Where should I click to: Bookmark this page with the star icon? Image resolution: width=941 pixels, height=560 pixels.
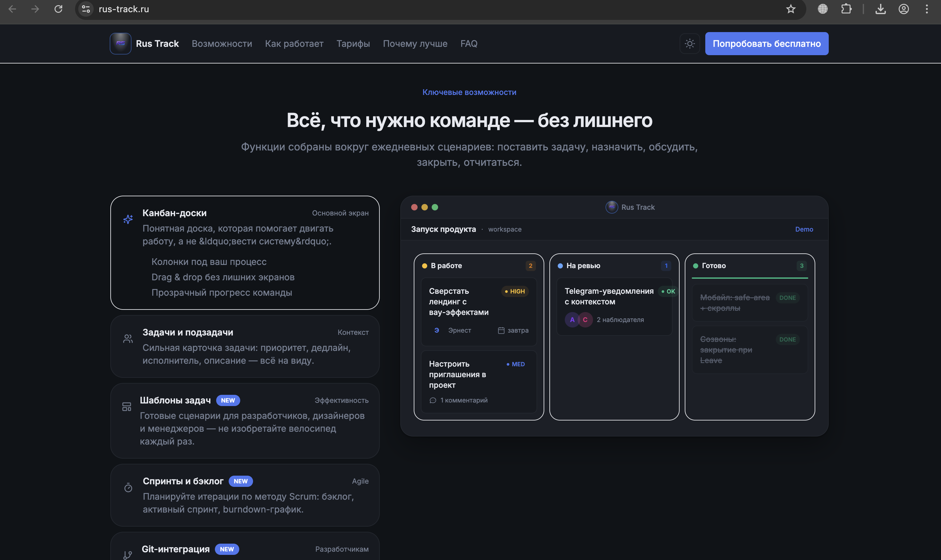[791, 9]
